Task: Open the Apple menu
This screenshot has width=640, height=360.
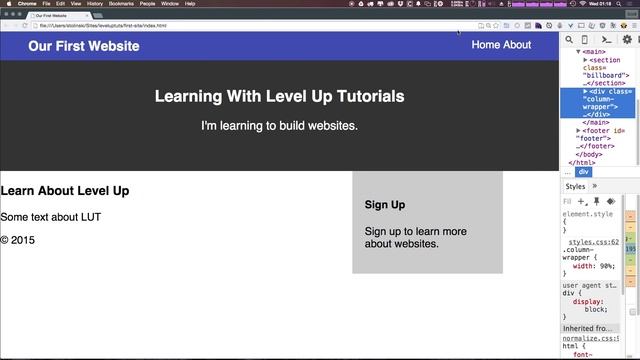Action: click(9, 4)
